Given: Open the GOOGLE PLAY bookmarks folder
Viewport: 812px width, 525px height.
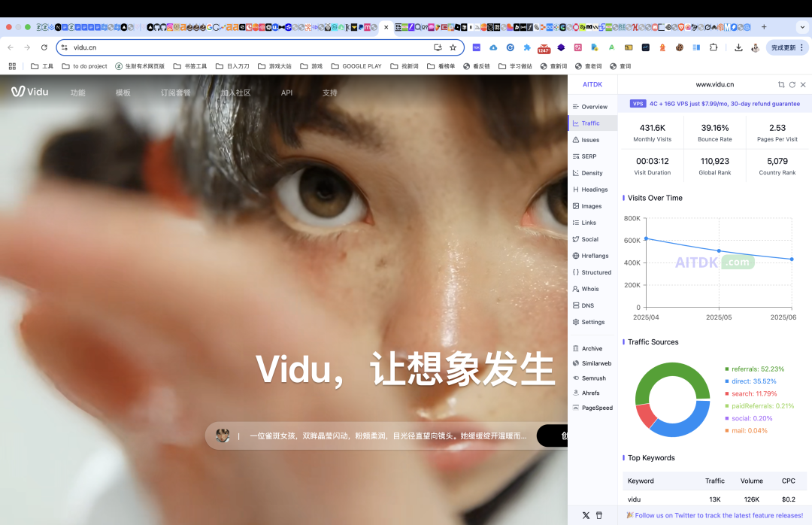Looking at the screenshot, I should point(356,66).
